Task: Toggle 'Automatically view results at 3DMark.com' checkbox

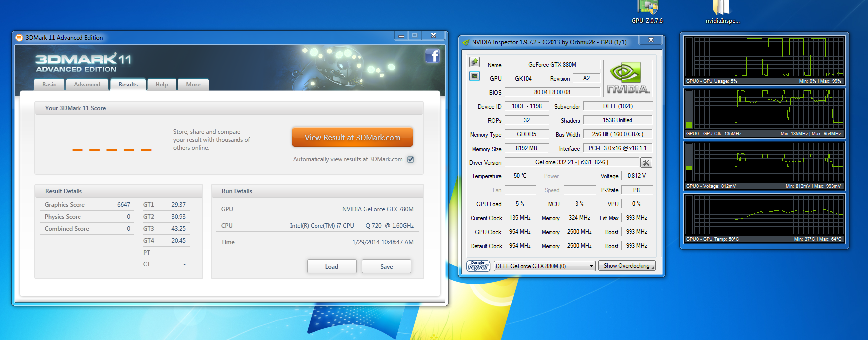Action: coord(410,159)
